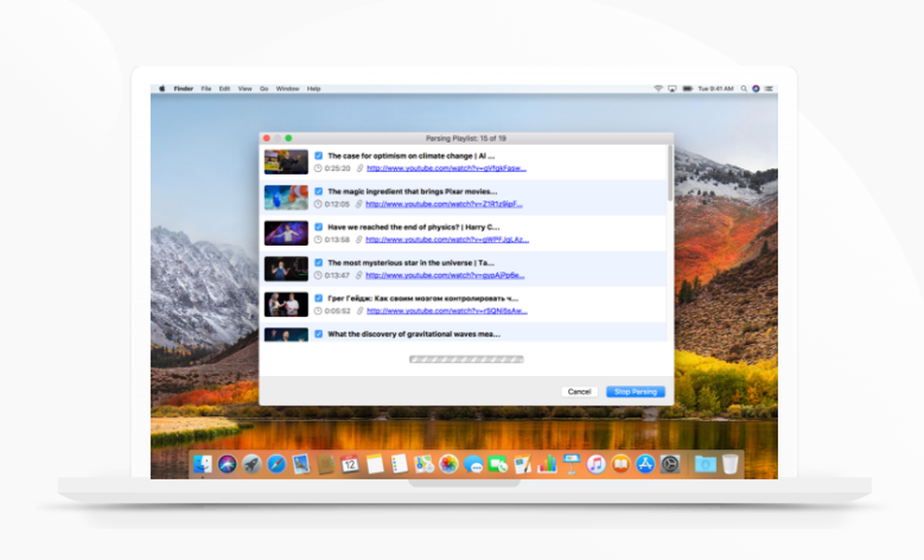This screenshot has width=924, height=560.
Task: Uncheck the 'Грег Гейдж' video checkbox
Action: tap(319, 297)
